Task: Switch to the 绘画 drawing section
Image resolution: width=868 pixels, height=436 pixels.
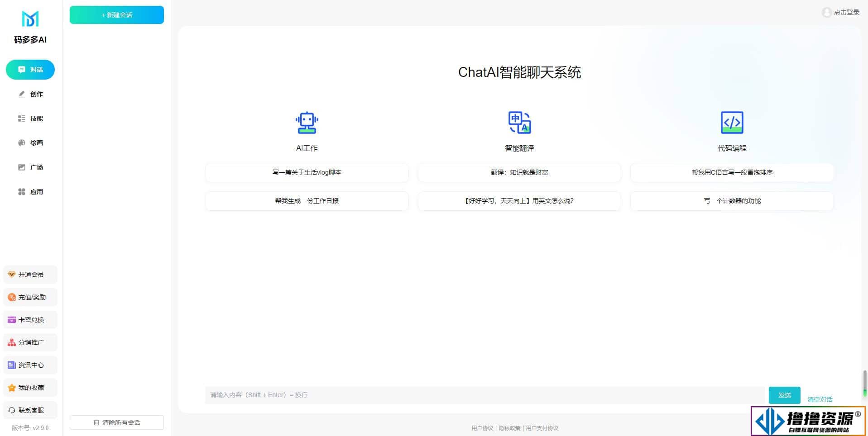Action: pos(30,143)
